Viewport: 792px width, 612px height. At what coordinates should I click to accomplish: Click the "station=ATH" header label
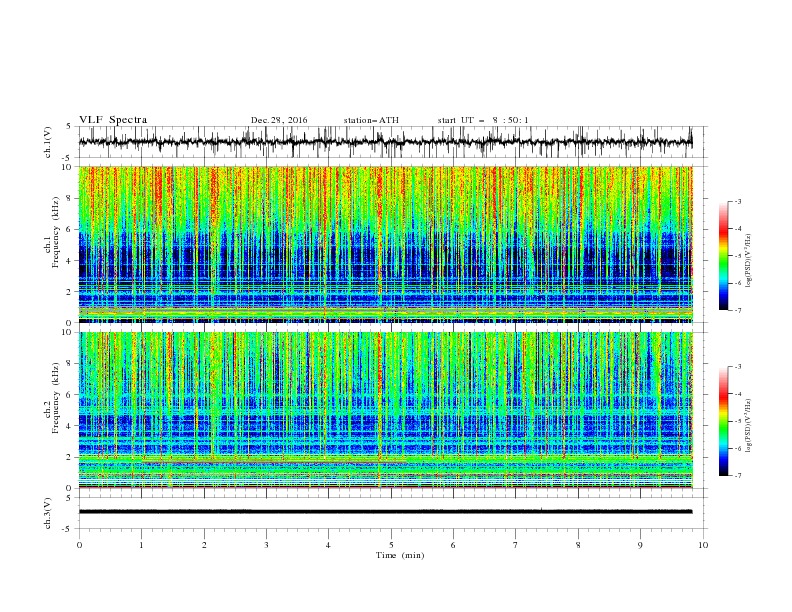pyautogui.click(x=371, y=120)
